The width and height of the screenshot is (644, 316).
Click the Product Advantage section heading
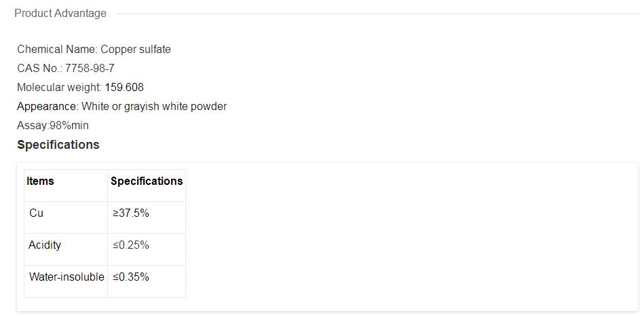click(x=60, y=14)
